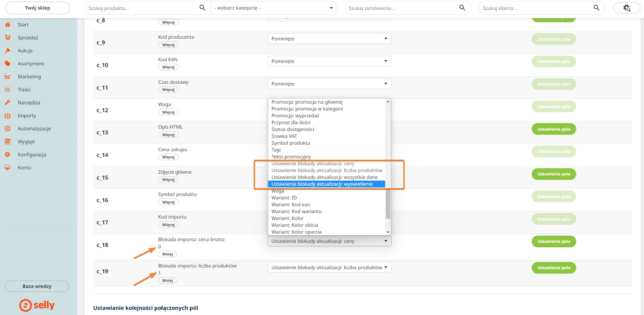The height and width of the screenshot is (315, 644).
Task: Choose 'Wariant: Kod ean' from list
Action: click(291, 205)
